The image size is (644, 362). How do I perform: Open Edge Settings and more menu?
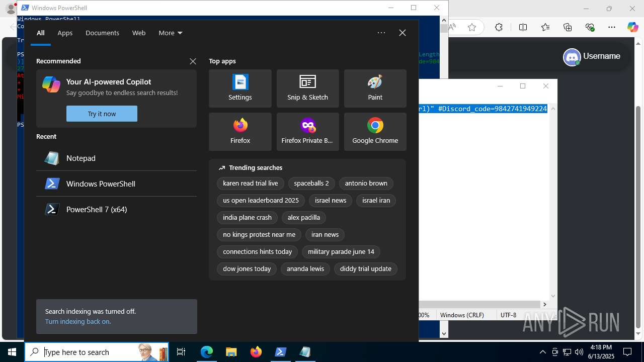click(612, 27)
